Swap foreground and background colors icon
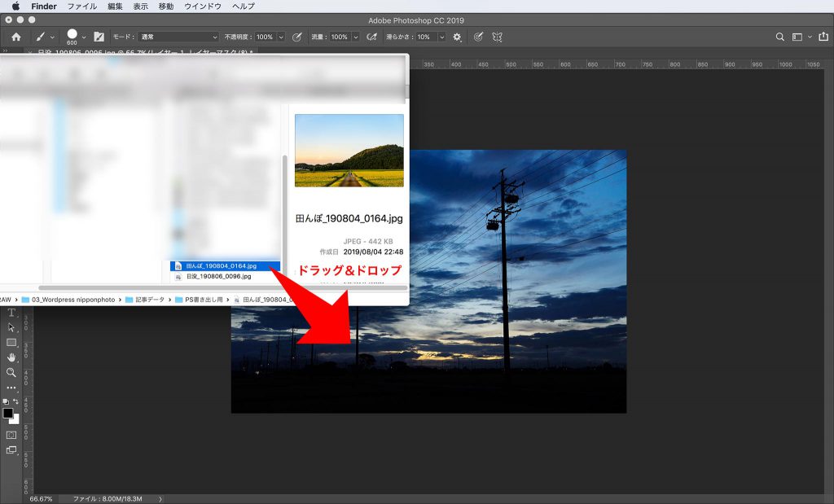 pos(16,401)
